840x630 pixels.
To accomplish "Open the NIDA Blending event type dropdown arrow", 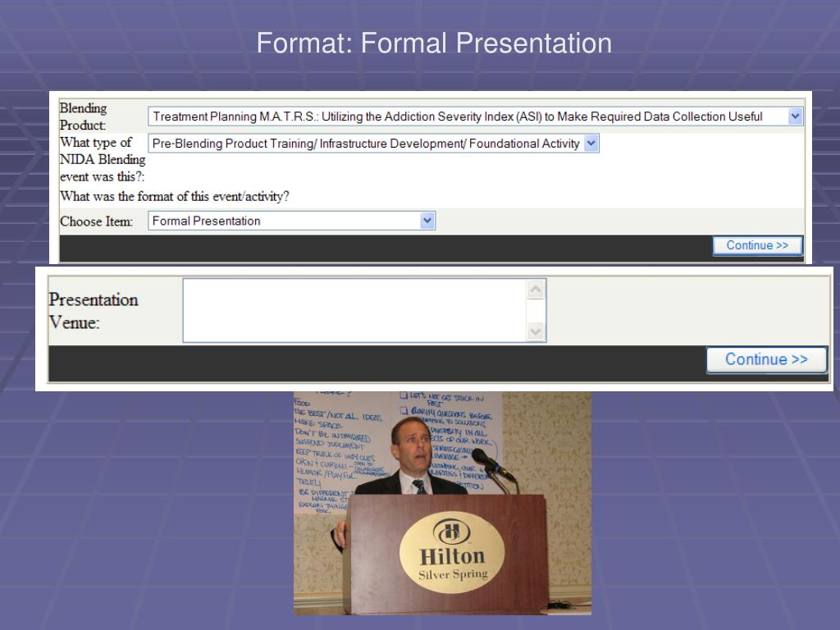I will pyautogui.click(x=591, y=144).
